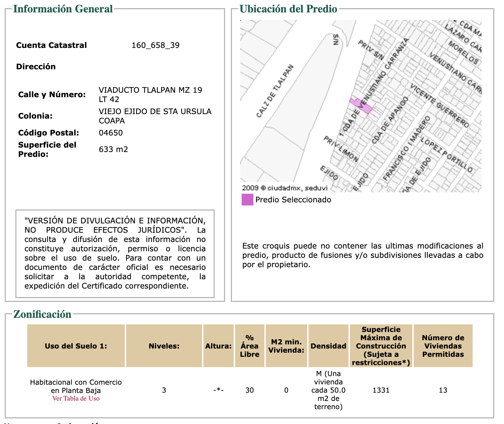Click the CALZ DE TLALPAN street label on map
The height and width of the screenshot is (424, 504).
tap(275, 91)
